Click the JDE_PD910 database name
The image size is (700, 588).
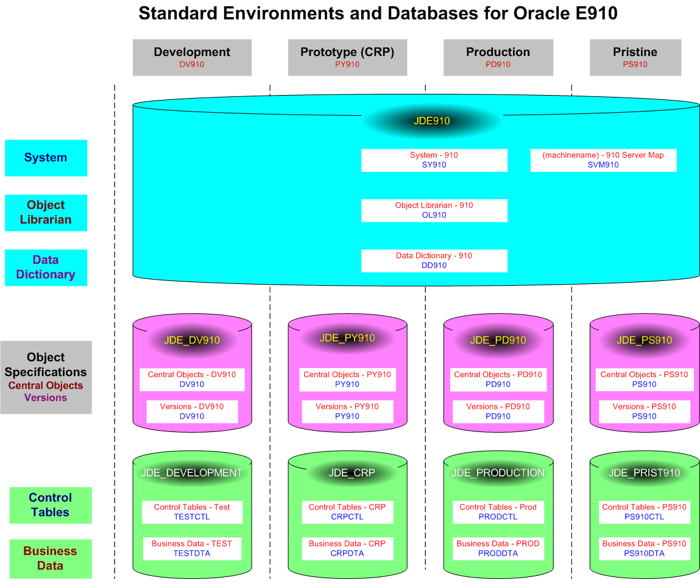coord(498,340)
